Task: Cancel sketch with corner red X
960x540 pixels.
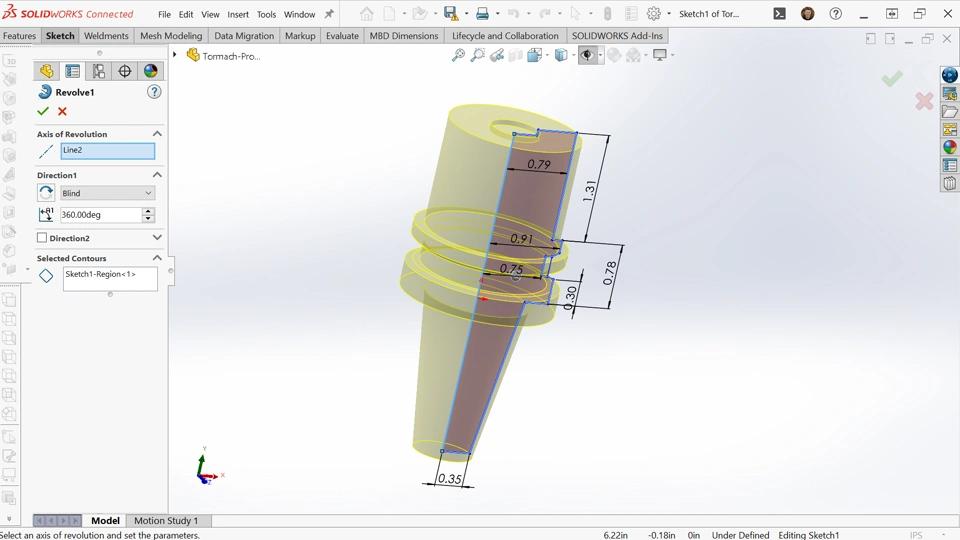Action: (x=924, y=101)
